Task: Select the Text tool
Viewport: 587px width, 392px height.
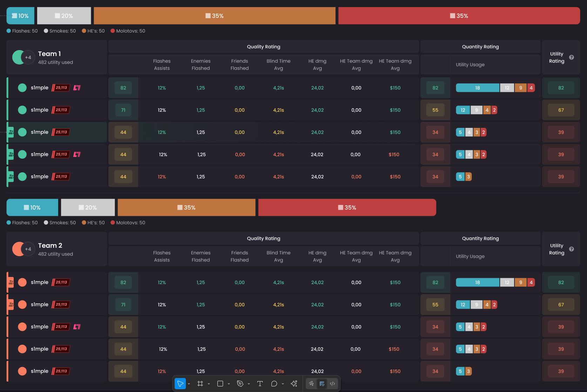Action: (260, 384)
